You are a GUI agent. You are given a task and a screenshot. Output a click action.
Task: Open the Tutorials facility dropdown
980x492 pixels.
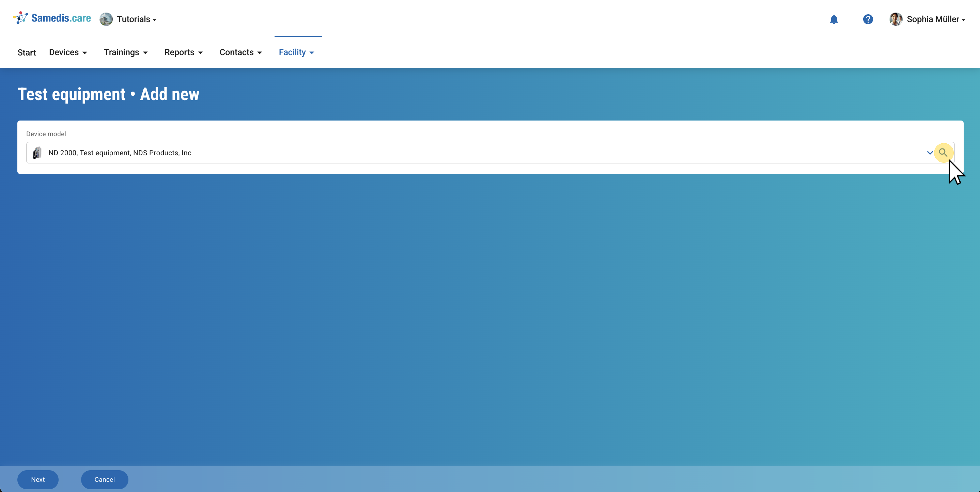(136, 19)
